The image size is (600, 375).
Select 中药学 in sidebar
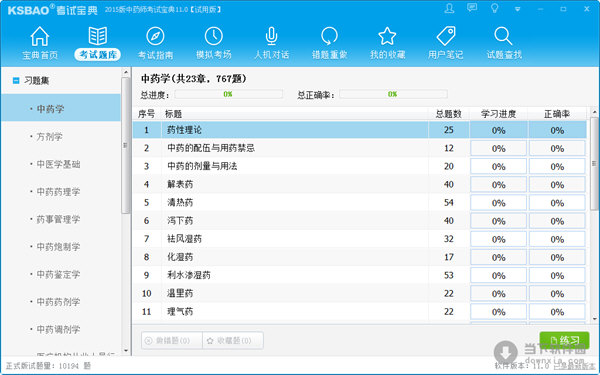click(61, 108)
